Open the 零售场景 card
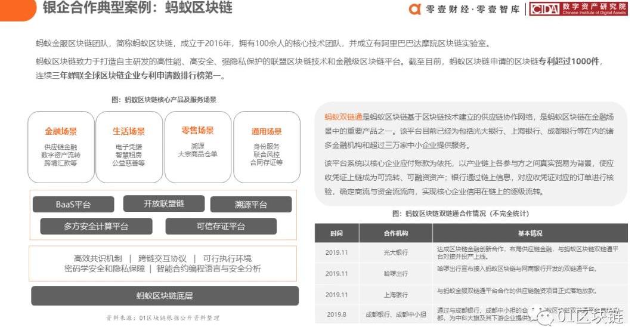 click(197, 147)
